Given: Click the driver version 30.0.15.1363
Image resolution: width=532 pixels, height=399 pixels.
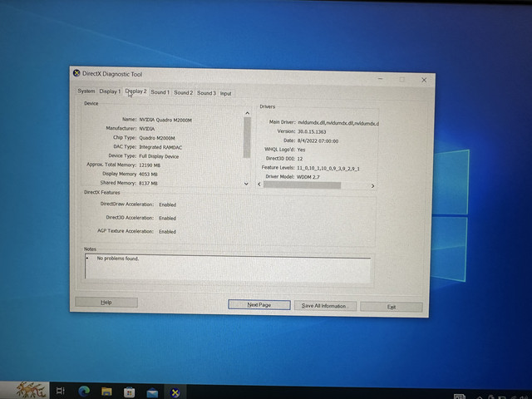Looking at the screenshot, I should (312, 131).
